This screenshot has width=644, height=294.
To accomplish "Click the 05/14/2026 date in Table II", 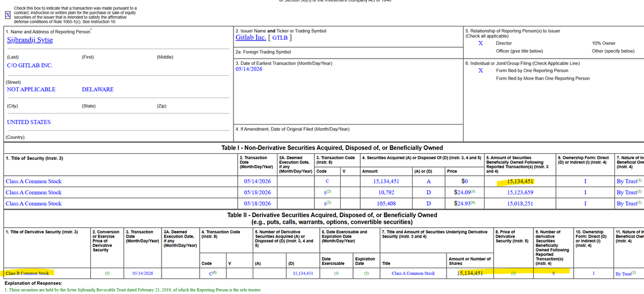I will coord(142,274).
